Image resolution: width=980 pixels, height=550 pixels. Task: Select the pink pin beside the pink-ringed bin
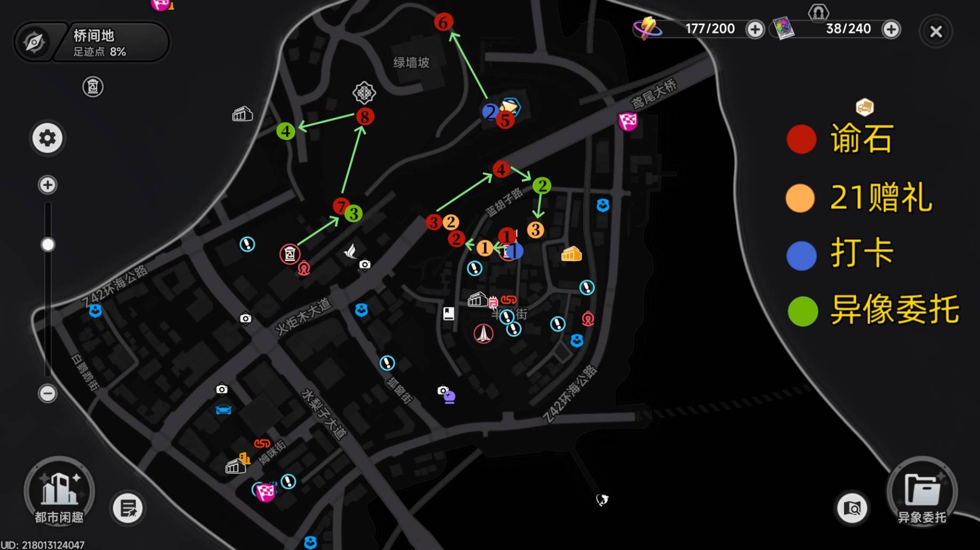pos(304,269)
